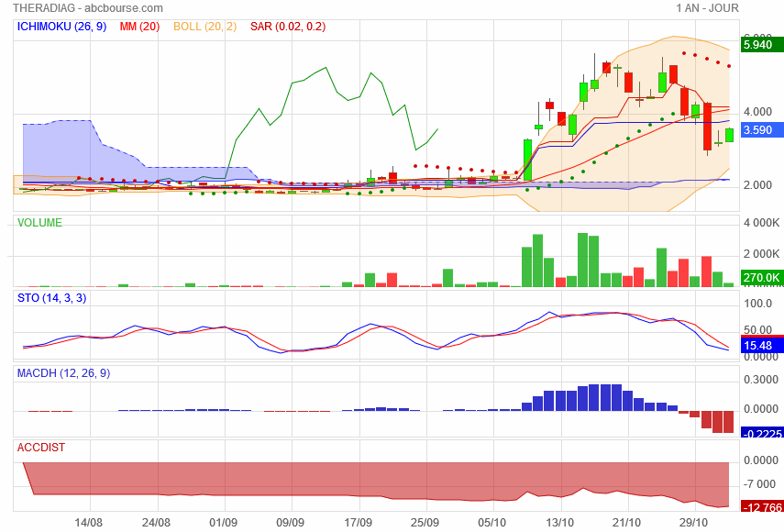The width and height of the screenshot is (784, 532).
Task: Click the blue 15.48 stochastic value tag
Action: (x=757, y=346)
